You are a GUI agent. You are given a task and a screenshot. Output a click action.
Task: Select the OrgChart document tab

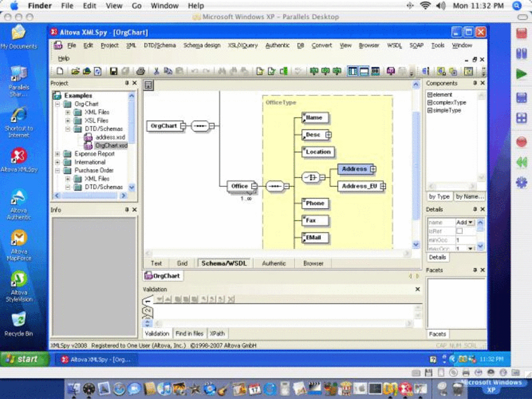click(163, 276)
